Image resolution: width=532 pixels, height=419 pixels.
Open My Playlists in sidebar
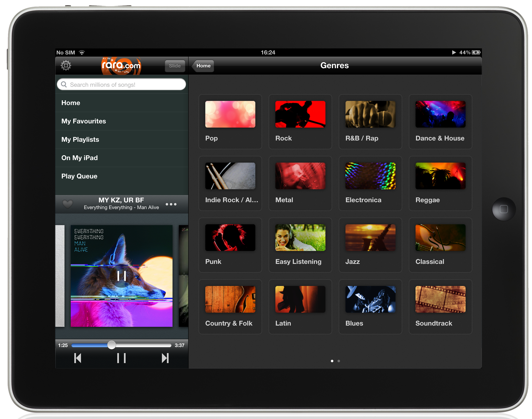(80, 140)
